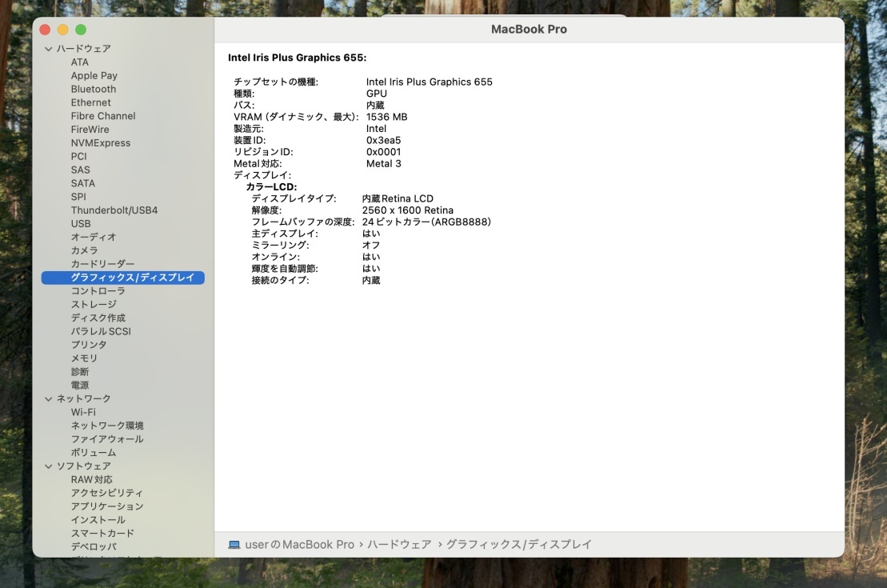Open the RAW対応 item
887x588 pixels.
[92, 480]
